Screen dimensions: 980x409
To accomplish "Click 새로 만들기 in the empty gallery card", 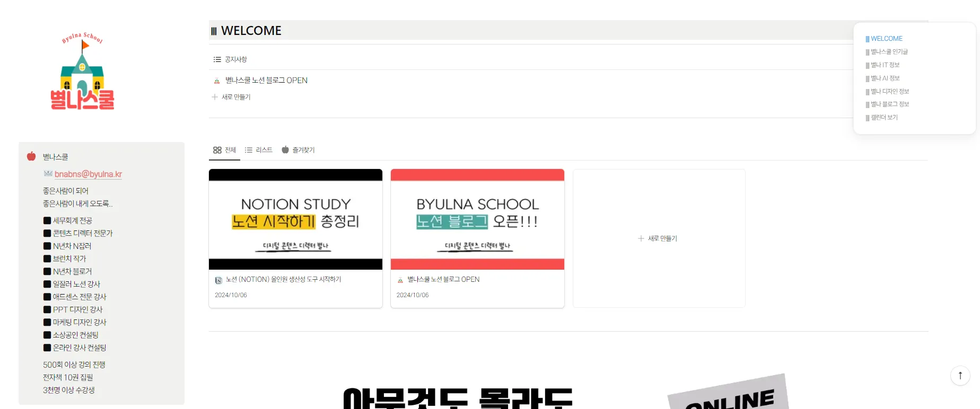I will (658, 238).
